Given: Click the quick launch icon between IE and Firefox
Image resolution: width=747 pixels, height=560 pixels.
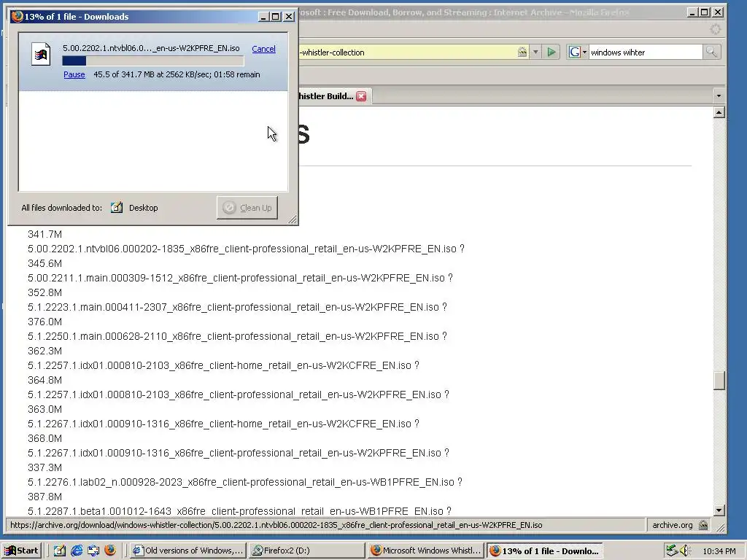Looking at the screenshot, I should (93, 551).
